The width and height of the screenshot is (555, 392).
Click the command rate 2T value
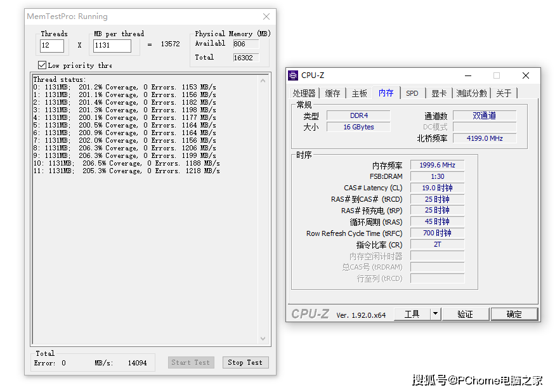coord(438,244)
